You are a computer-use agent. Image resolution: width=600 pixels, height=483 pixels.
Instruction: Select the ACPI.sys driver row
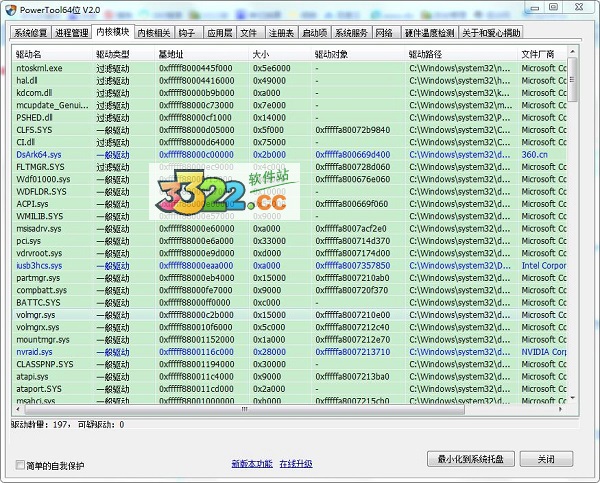coord(290,204)
